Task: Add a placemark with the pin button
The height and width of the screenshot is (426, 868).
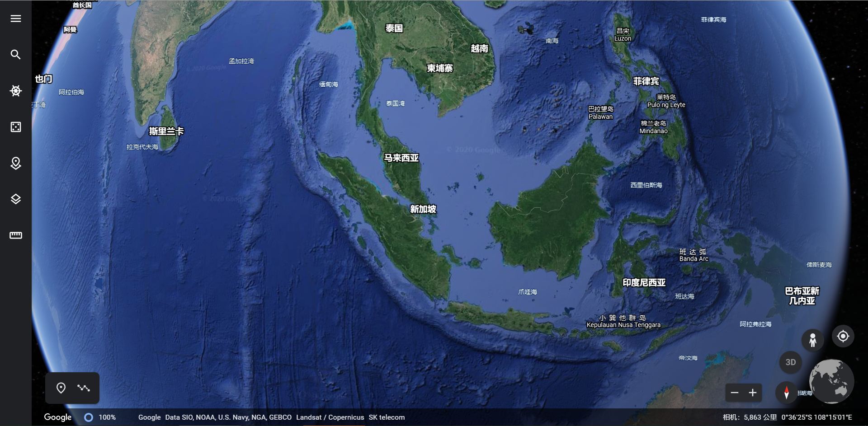Action: 61,388
